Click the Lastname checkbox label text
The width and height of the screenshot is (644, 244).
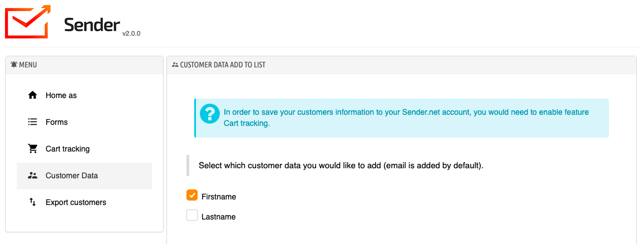click(x=218, y=217)
